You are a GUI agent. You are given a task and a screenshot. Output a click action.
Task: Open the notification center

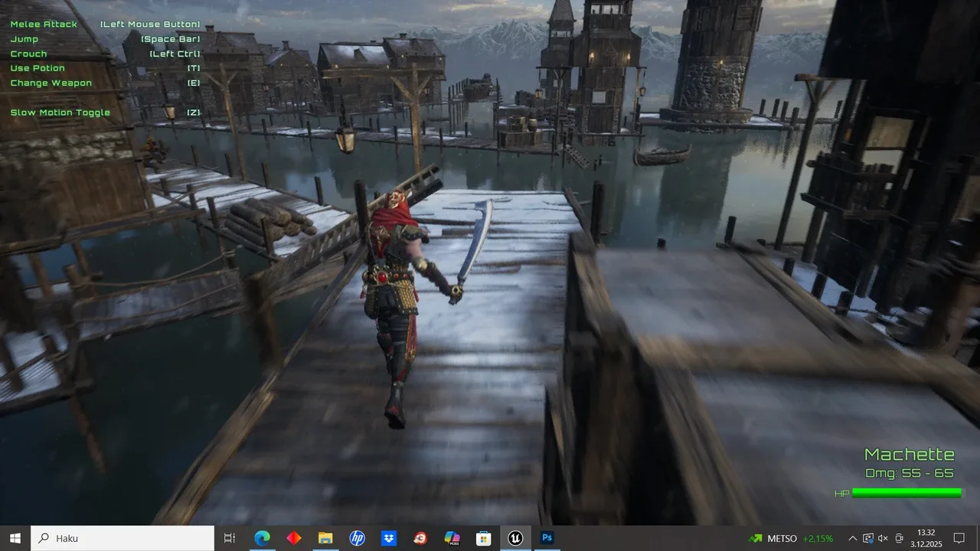click(x=959, y=538)
